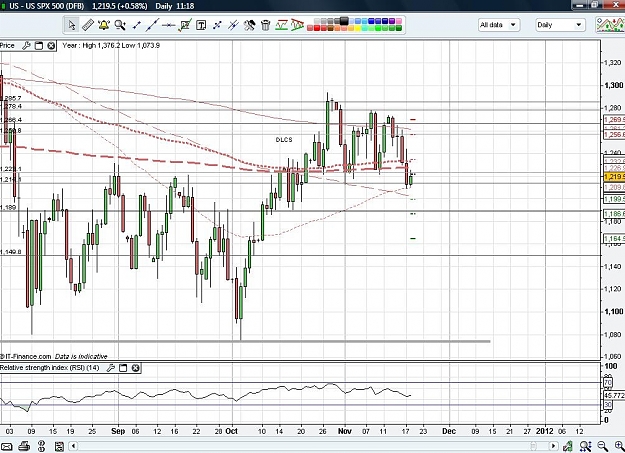Select the text annotation tool

201,26
